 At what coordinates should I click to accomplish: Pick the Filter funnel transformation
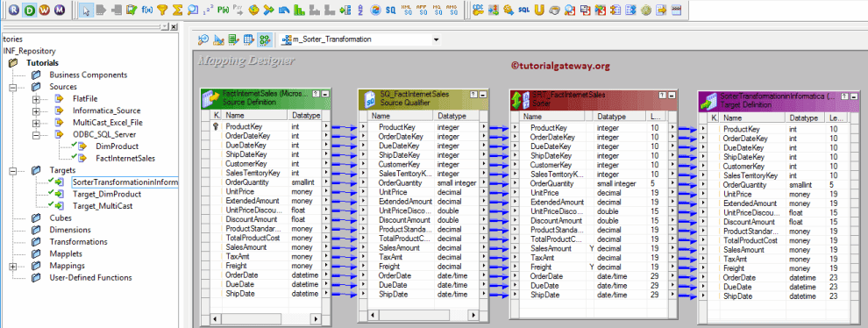tap(162, 10)
